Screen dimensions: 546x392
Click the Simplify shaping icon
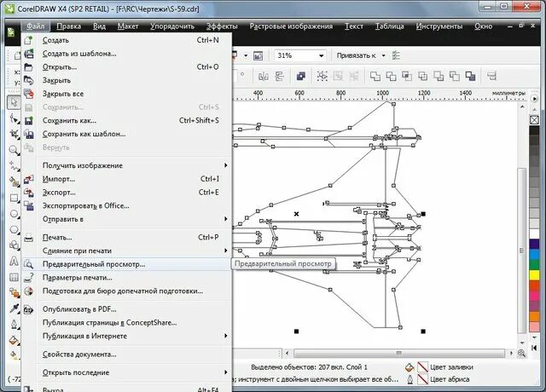(423, 76)
